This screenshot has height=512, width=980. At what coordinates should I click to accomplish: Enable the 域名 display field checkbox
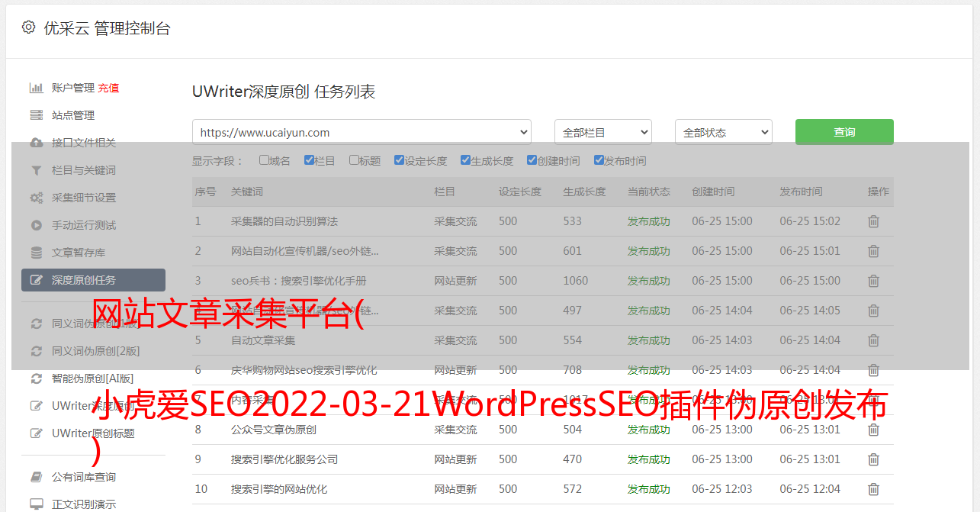click(264, 160)
